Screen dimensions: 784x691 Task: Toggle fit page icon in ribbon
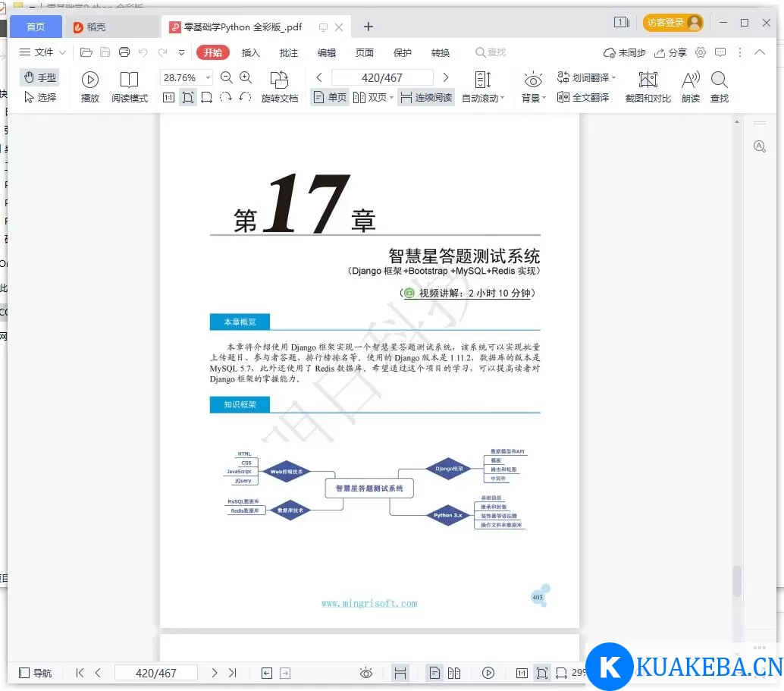pos(188,98)
